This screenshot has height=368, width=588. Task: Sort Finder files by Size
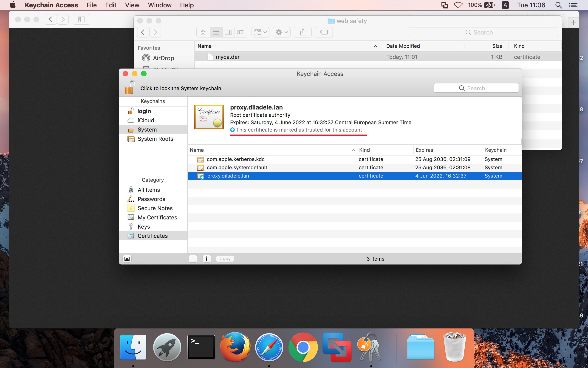coord(486,46)
